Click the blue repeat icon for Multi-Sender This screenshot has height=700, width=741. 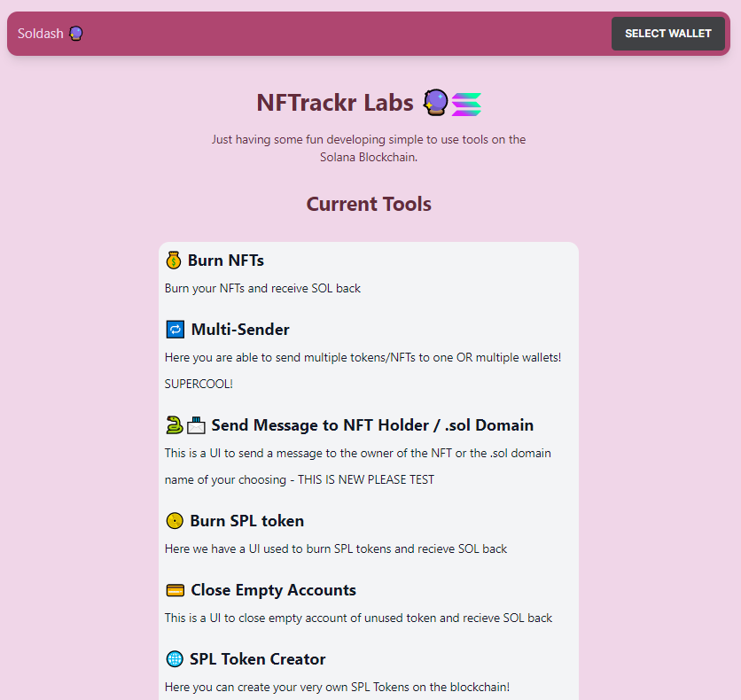(175, 330)
